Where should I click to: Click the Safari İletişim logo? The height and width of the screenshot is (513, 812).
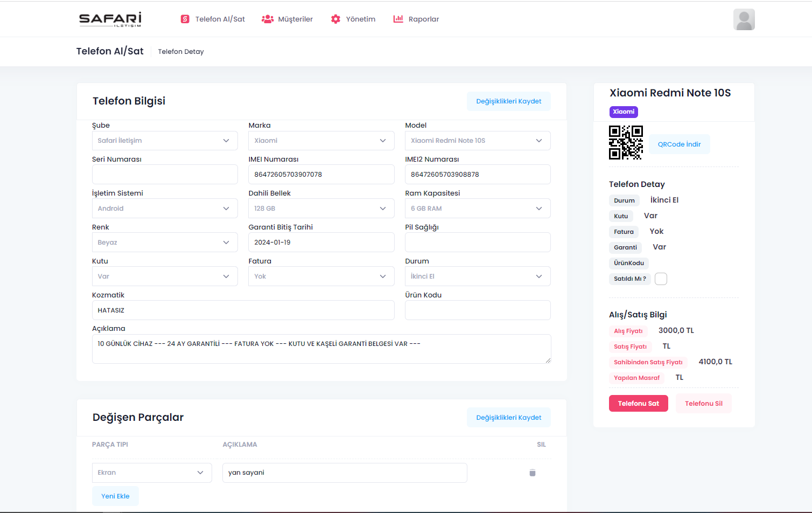pos(110,19)
